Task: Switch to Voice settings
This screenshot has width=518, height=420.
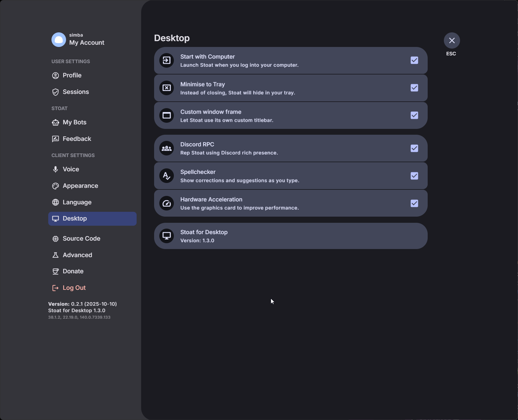Action: pos(92,169)
